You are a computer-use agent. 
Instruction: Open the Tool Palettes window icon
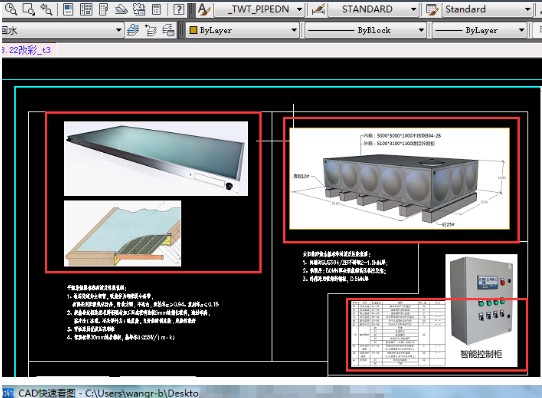pos(103,9)
